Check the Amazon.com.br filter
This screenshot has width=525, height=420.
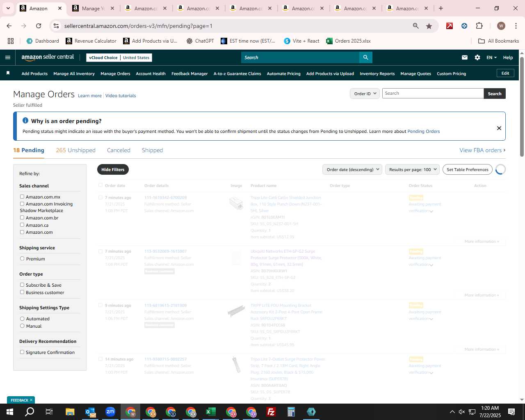(22, 218)
